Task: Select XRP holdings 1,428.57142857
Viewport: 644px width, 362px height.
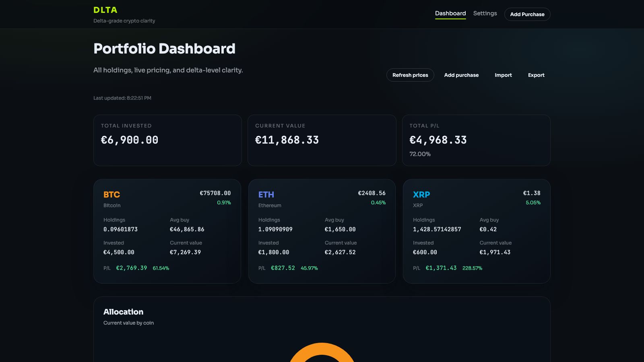Action: 437,229
